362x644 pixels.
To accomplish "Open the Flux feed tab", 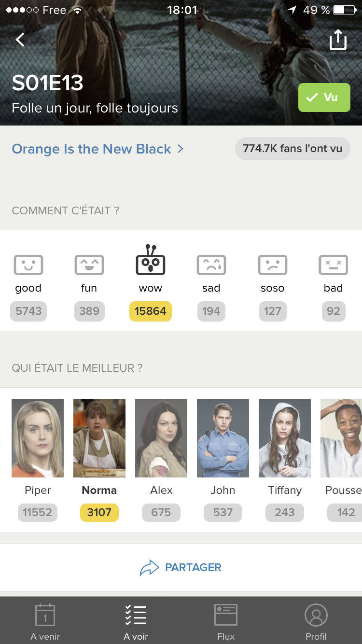I will coord(226,622).
